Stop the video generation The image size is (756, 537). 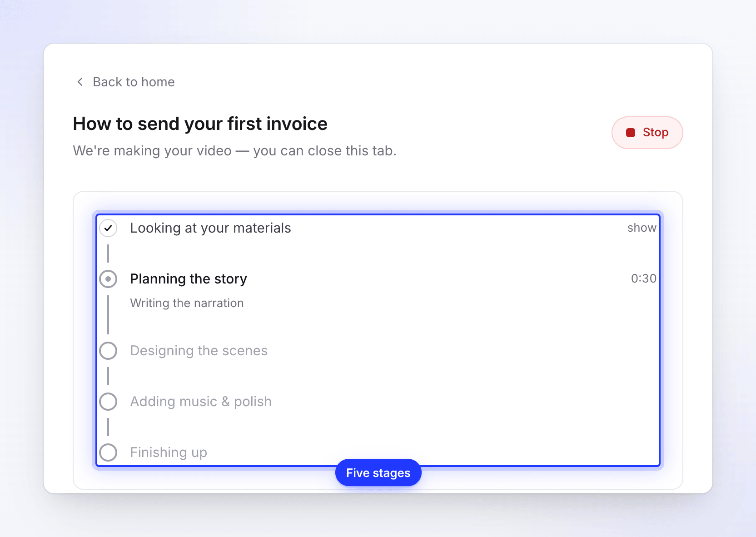pos(647,133)
